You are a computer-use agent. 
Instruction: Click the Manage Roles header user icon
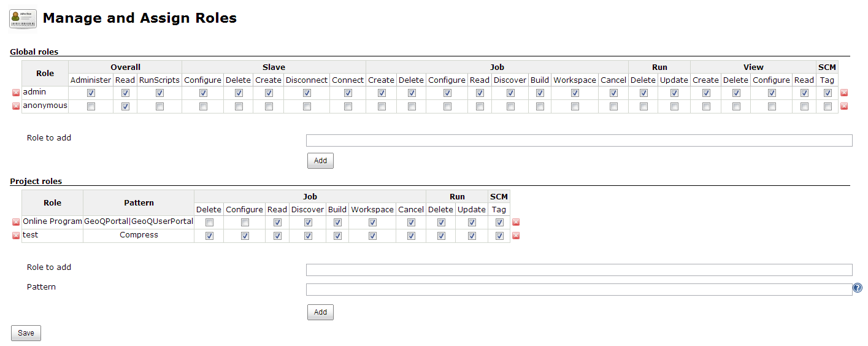pos(23,19)
